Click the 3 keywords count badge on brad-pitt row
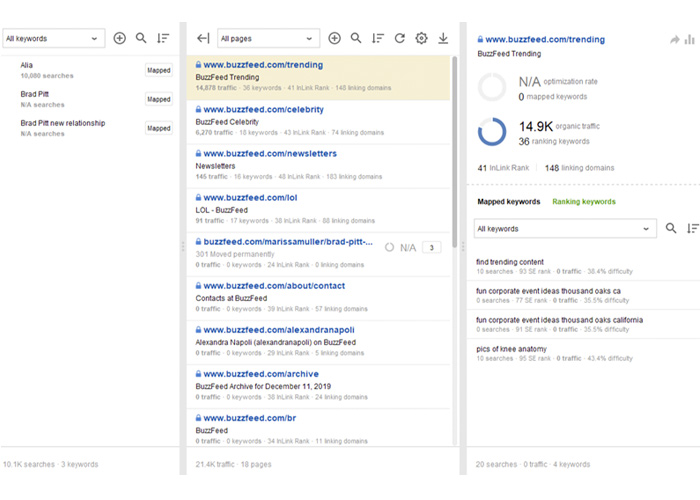 click(432, 248)
